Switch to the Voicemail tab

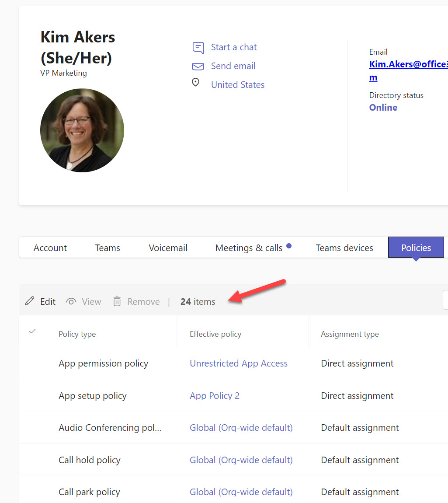pos(168,248)
